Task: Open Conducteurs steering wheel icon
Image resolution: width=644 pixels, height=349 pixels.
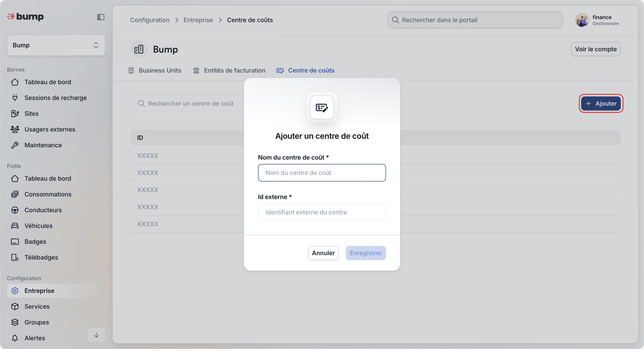Action: click(x=15, y=210)
